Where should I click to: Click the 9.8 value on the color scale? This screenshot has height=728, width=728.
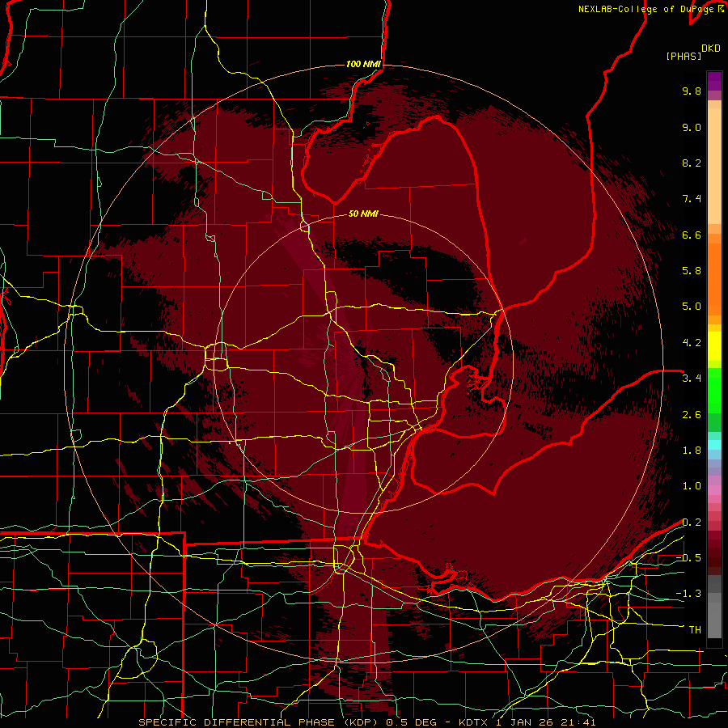(x=692, y=91)
